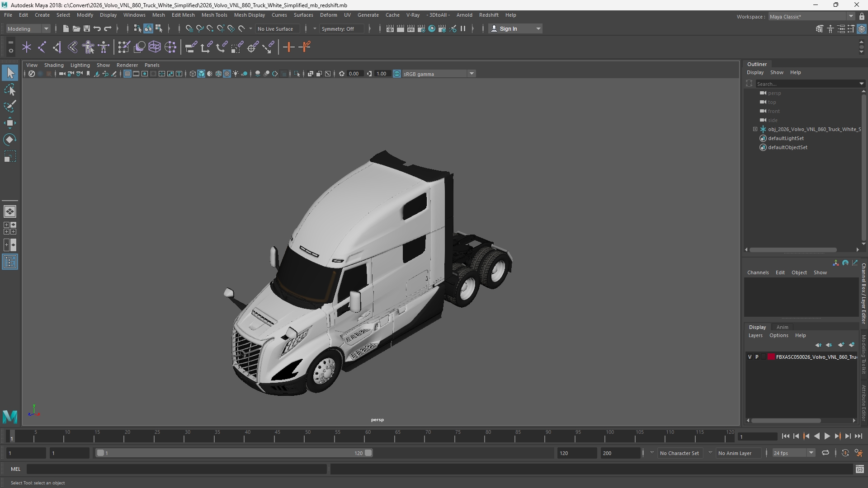Screen dimensions: 868x488
Task: Enable snap to grids
Action: (189, 28)
